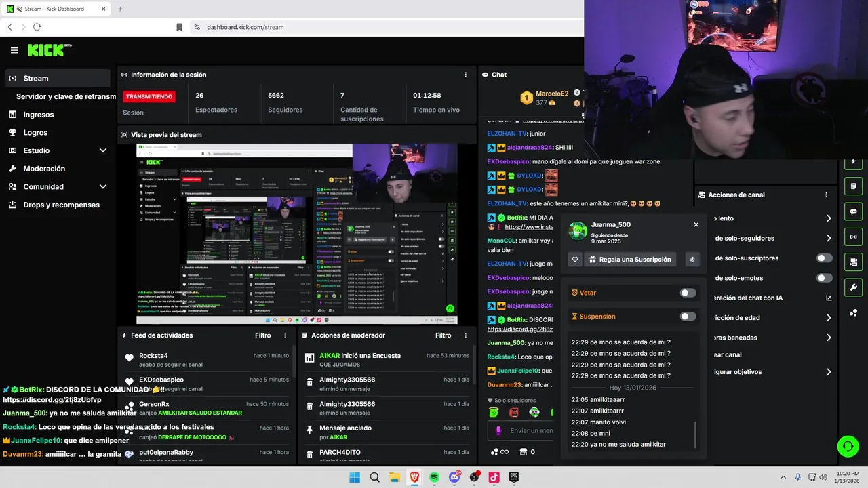Click the discord.gg link in chat

coord(520,329)
